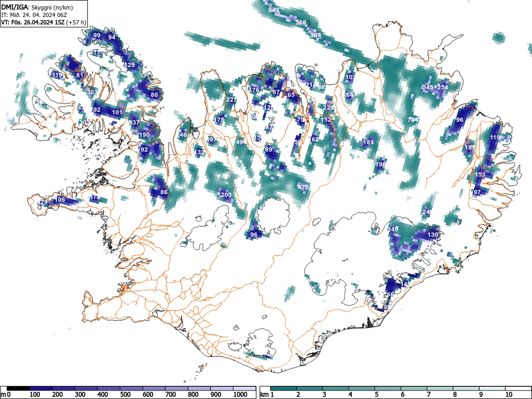Click the black 0–100 m legend swatch
The height and width of the screenshot is (399, 532).
18,388
